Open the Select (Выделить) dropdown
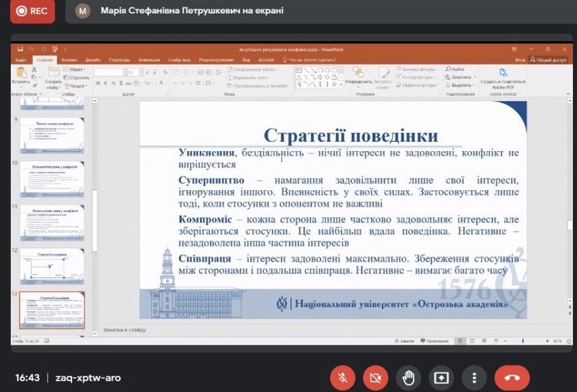Image resolution: width=577 pixels, height=392 pixels. pyautogui.click(x=458, y=85)
